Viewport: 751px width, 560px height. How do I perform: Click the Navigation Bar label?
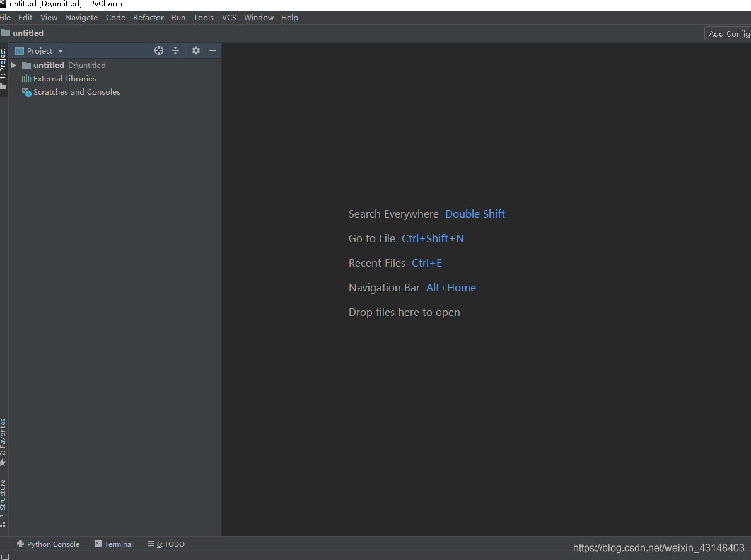[383, 288]
